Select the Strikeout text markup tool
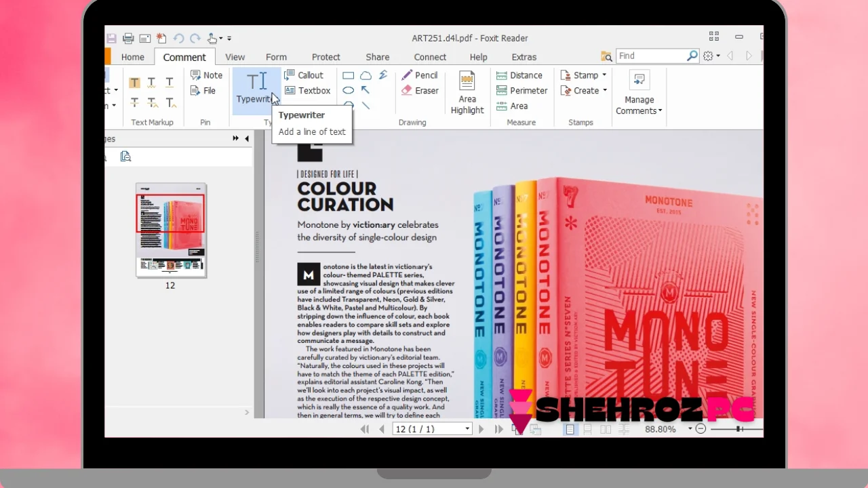 tap(134, 102)
